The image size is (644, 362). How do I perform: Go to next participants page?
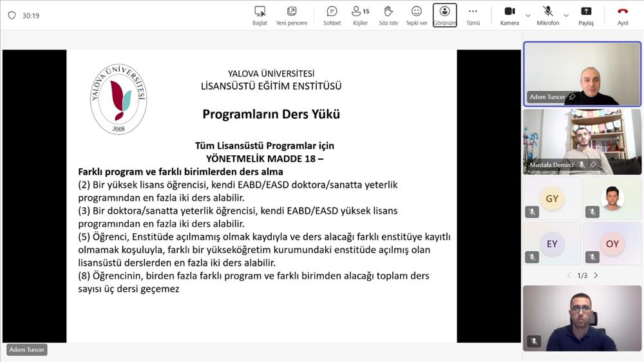tap(596, 276)
